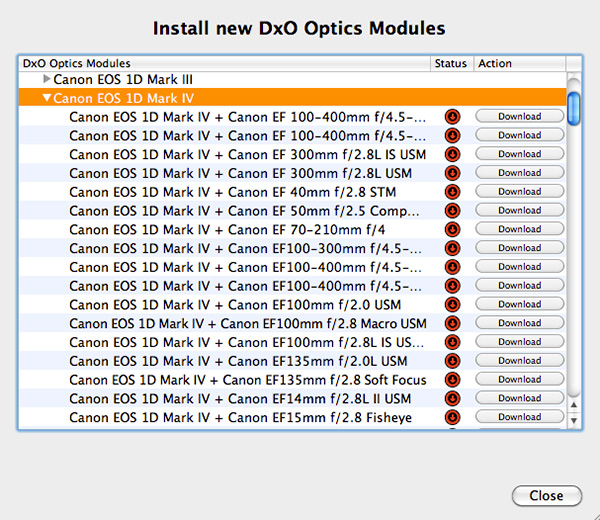Screen dimensions: 600x520
Task: Select the Canon EOS 1D Mark IV group label
Action: click(124, 98)
